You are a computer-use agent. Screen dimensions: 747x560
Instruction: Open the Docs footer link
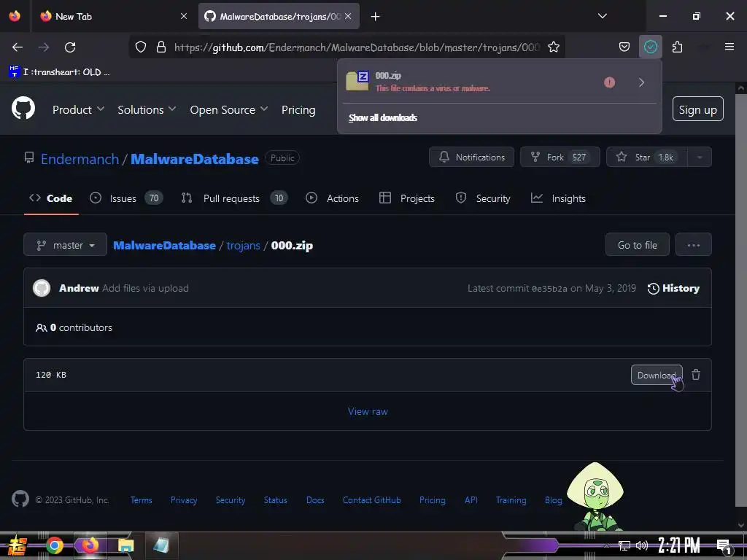[x=315, y=500]
